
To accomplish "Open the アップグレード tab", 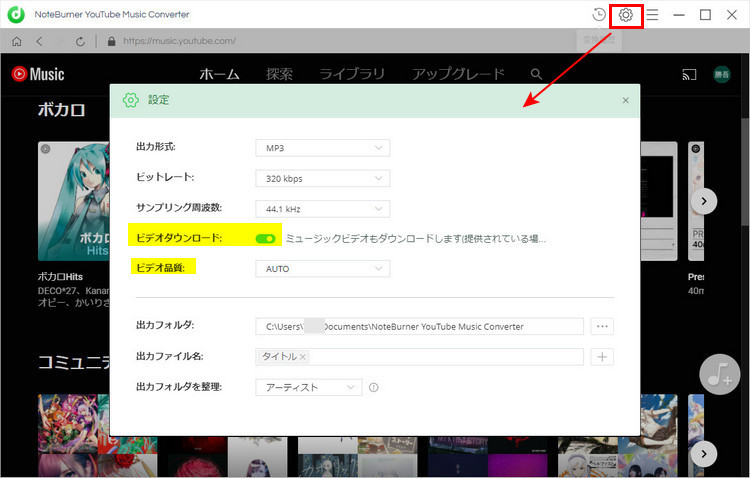I will click(x=458, y=74).
